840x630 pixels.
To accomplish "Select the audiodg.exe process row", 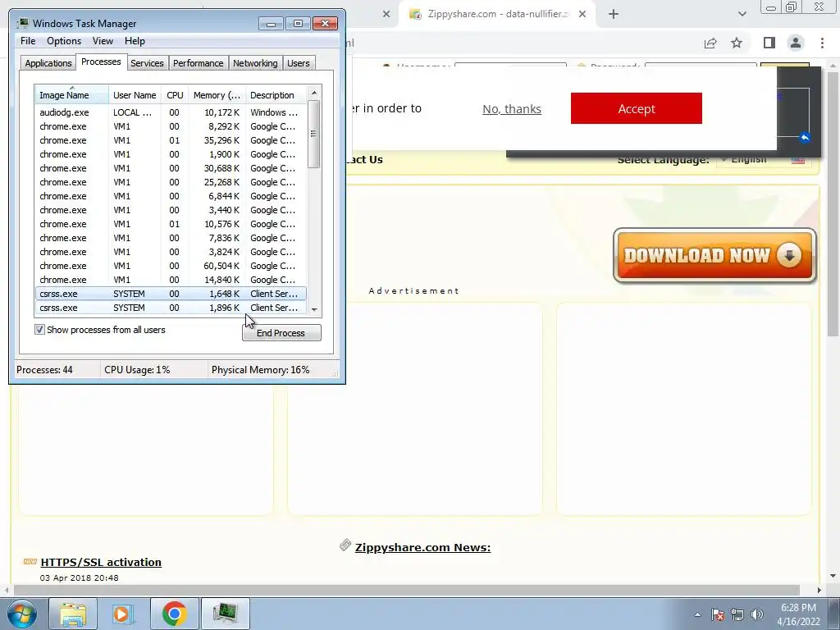I will point(171,112).
